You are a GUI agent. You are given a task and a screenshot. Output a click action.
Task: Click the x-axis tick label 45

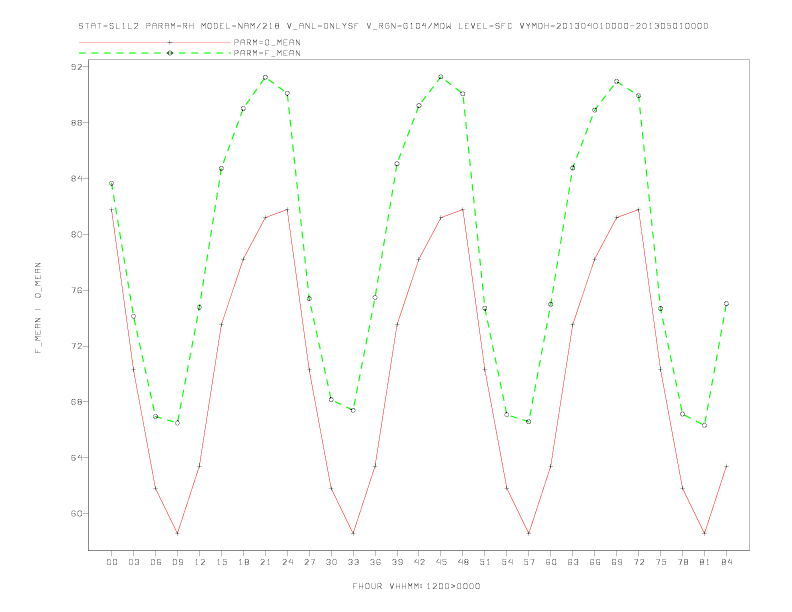441,562
